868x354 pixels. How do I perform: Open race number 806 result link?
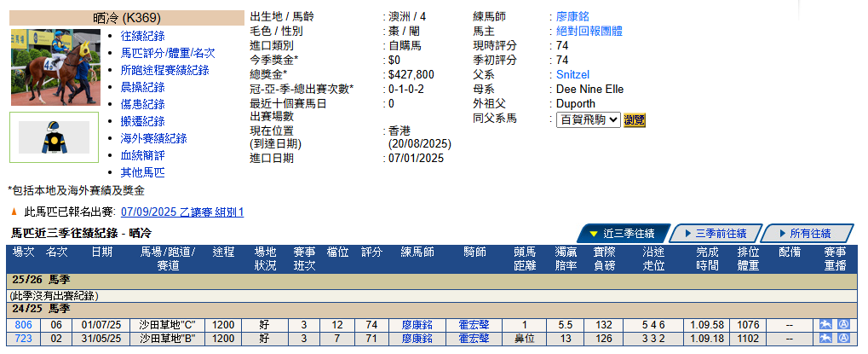pyautogui.click(x=23, y=325)
